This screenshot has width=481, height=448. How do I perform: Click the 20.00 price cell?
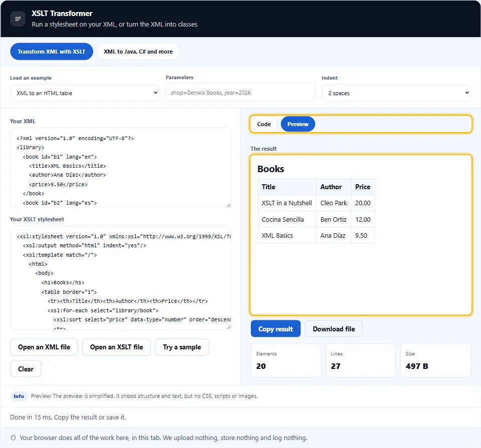363,203
